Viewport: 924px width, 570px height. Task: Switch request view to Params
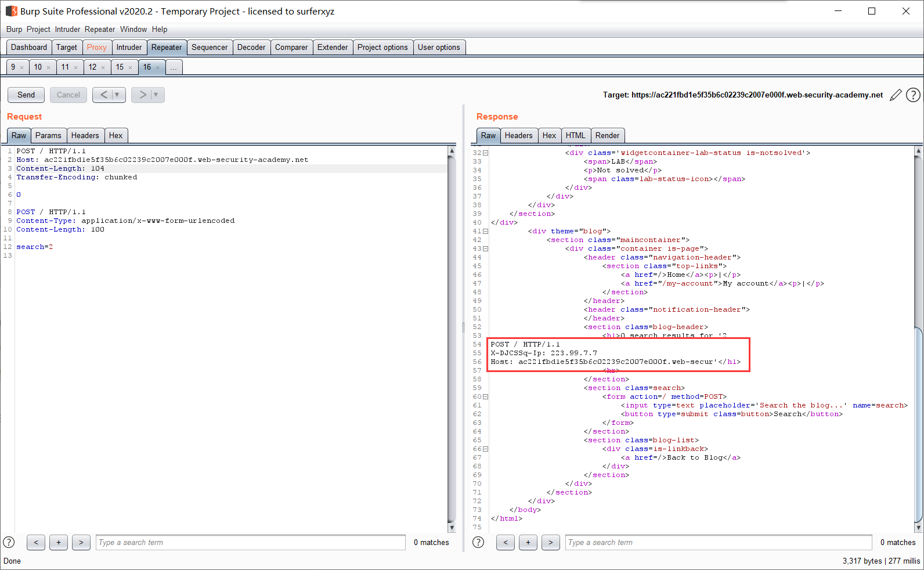tap(48, 135)
